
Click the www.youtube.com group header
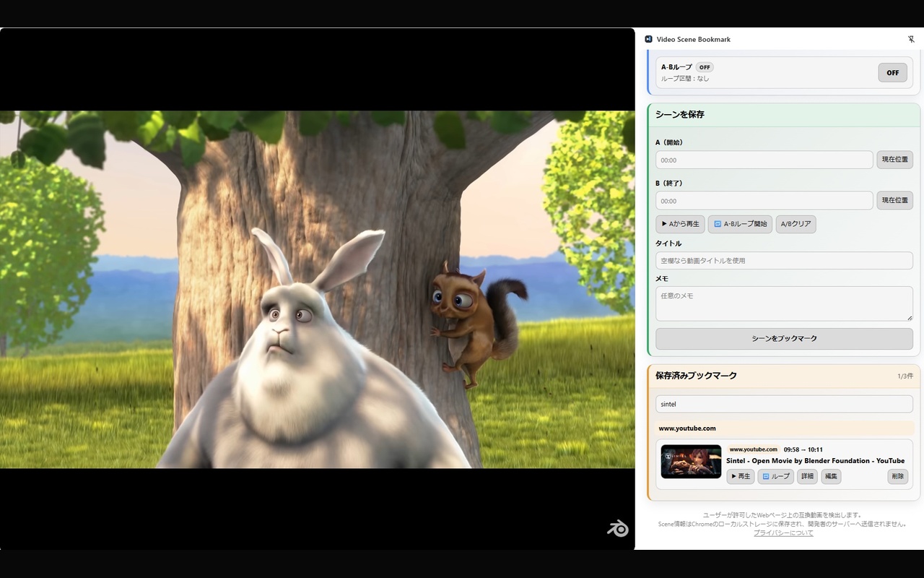(x=784, y=428)
